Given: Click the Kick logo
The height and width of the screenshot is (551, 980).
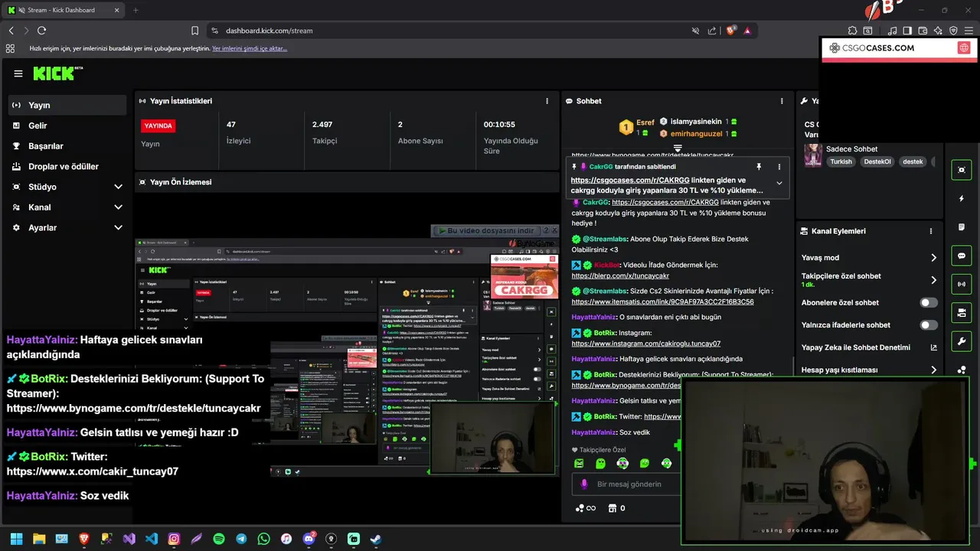Looking at the screenshot, I should click(x=57, y=73).
